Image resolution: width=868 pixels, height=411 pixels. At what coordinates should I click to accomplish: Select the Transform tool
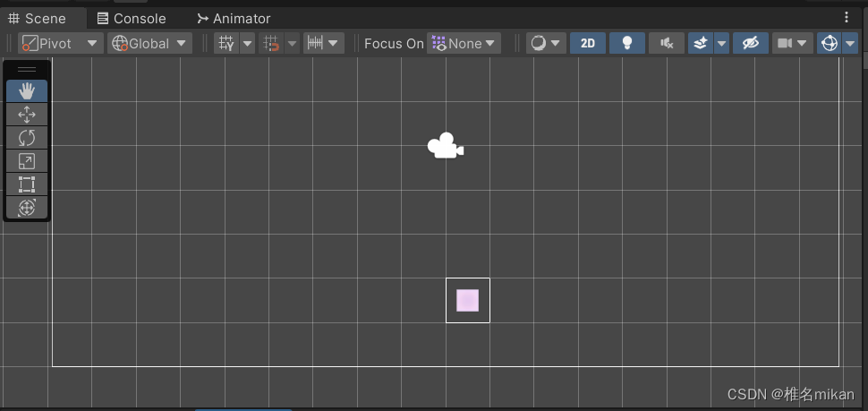point(27,208)
